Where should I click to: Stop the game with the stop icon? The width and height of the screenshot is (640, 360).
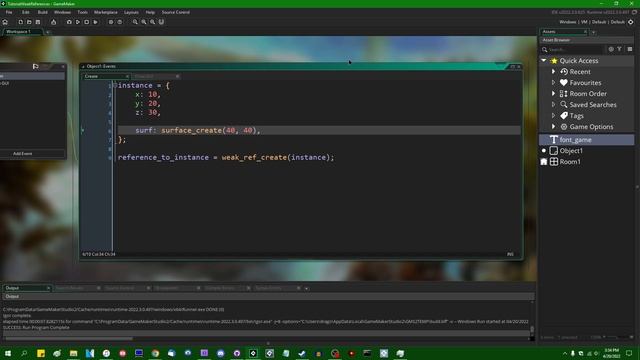(87, 22)
